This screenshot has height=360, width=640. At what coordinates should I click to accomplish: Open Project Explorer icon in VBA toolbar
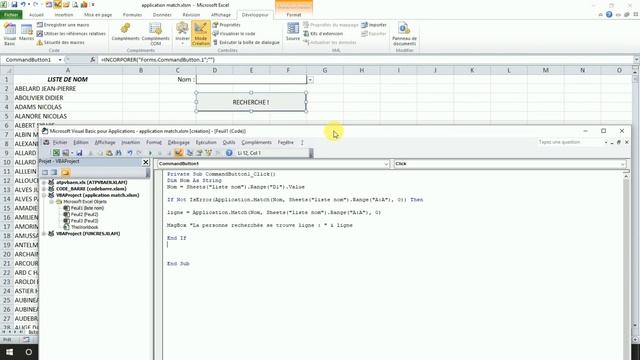click(190, 153)
